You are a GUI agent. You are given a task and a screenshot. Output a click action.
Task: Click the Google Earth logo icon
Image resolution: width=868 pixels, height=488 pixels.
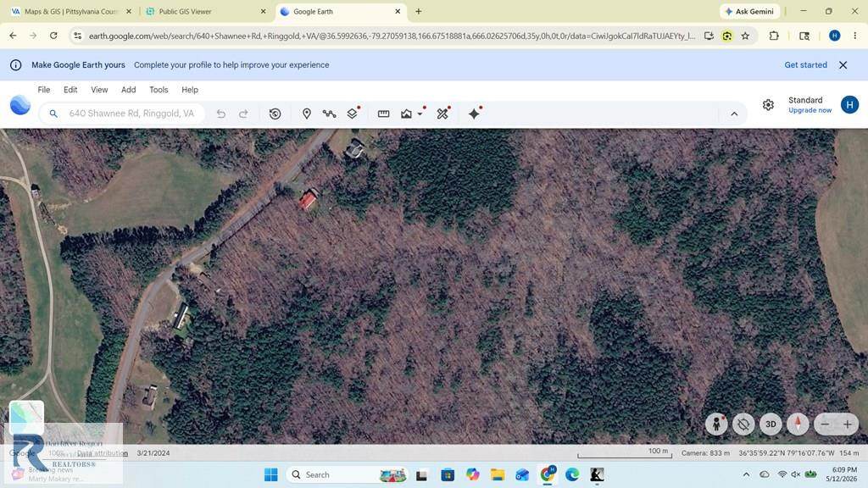[x=20, y=105]
